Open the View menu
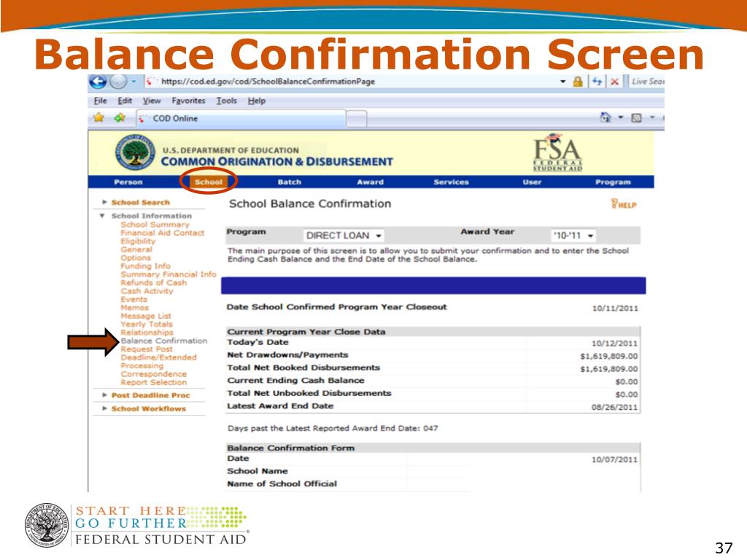The width and height of the screenshot is (747, 560). (152, 101)
